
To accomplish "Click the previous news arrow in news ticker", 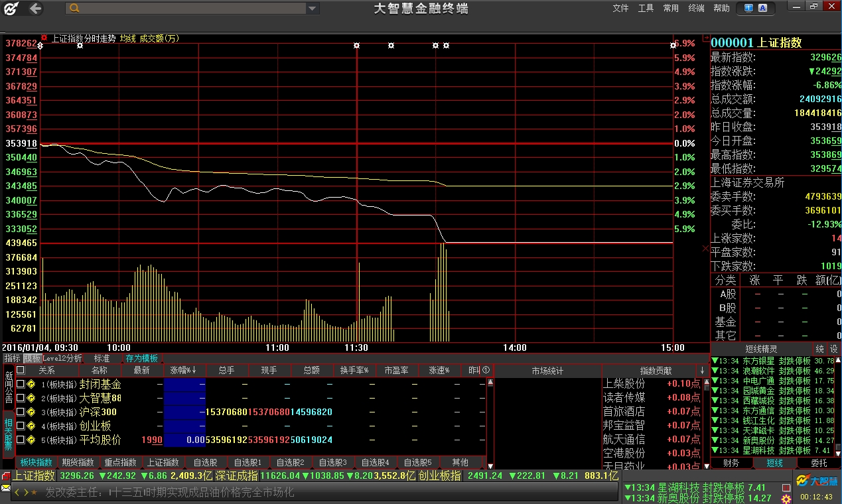I will [18, 493].
